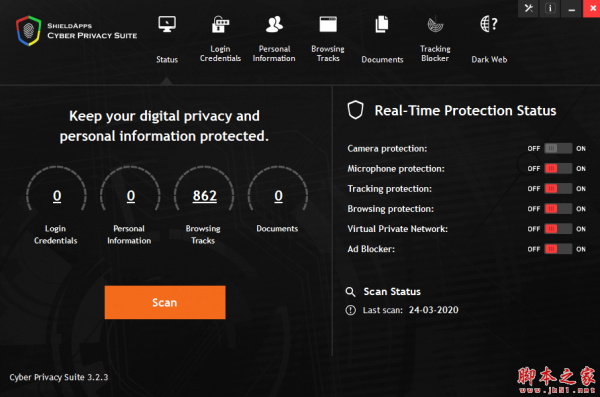The height and width of the screenshot is (397, 600).
Task: Toggle Microphone protection switch
Action: coord(558,168)
